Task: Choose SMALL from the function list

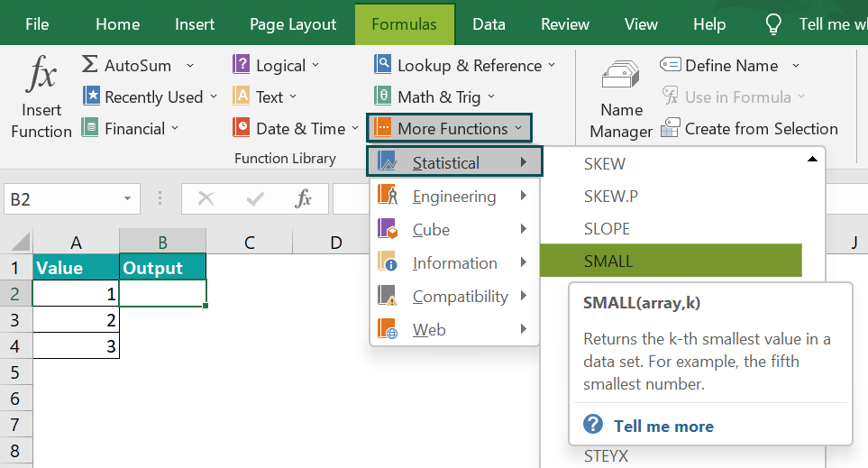Action: (x=671, y=261)
